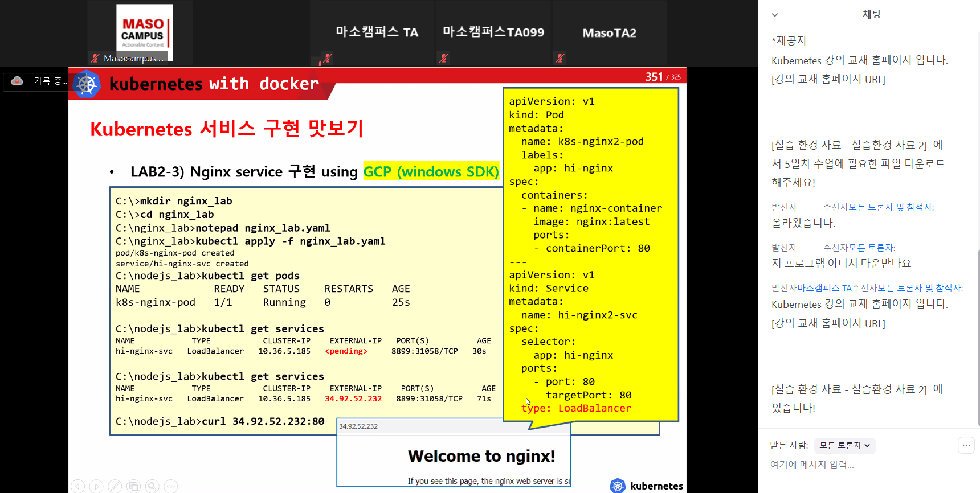
Task: Click the Masocampus video thumbnail
Action: [x=144, y=32]
